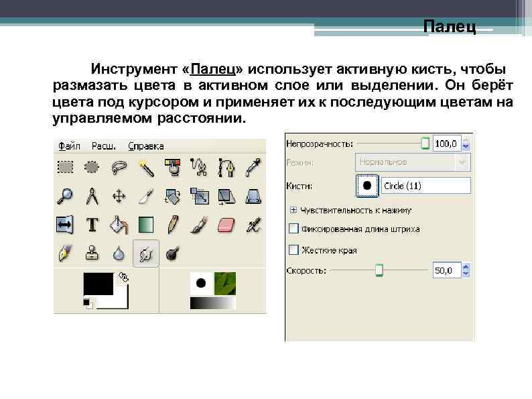Open the green leaf pattern preview
The height and width of the screenshot is (399, 532).
click(x=225, y=283)
